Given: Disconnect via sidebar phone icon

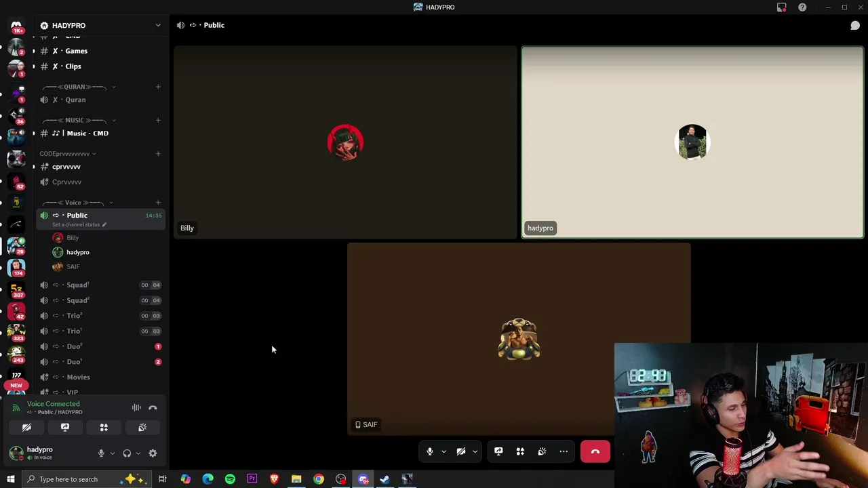Looking at the screenshot, I should pos(153,407).
